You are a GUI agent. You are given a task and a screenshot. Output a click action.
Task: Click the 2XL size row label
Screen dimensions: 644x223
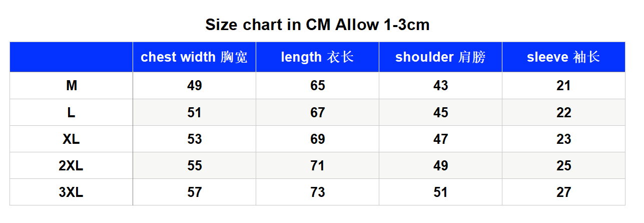(x=72, y=165)
